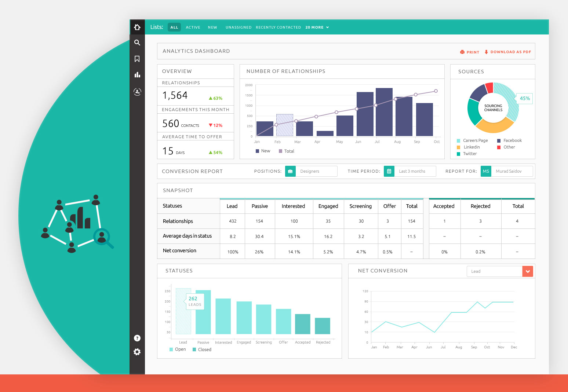Viewport: 568px width, 392px height.
Task: Click the 560 contacts engagement value
Action: (x=171, y=124)
